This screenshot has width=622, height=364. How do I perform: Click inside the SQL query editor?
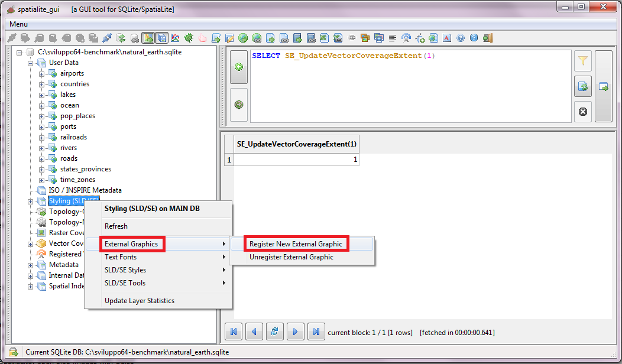tap(410, 86)
